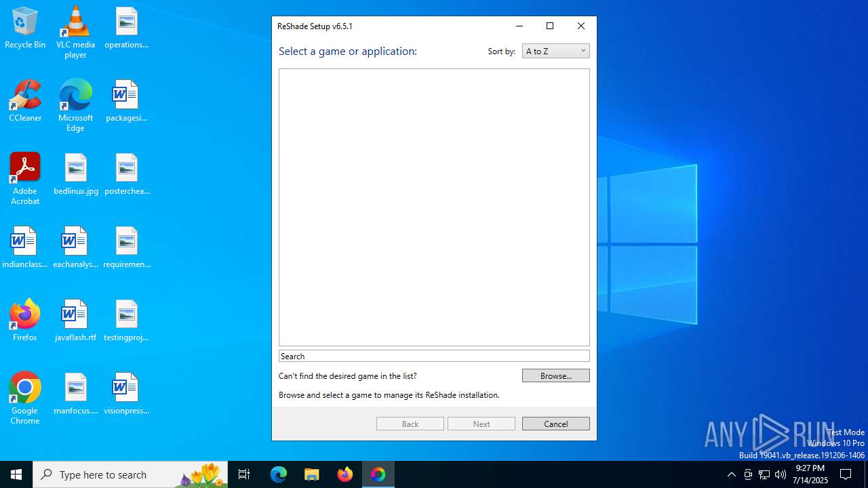Close the ReShade Setup window
868x488 pixels.
point(581,26)
